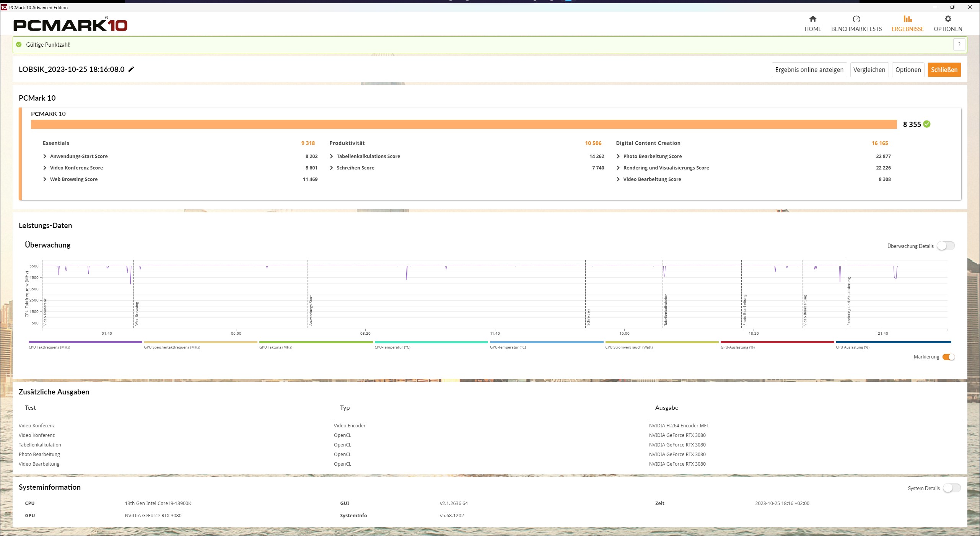Screen dimensions: 980x536
Task: Click the pencil icon to rename result
Action: point(131,69)
